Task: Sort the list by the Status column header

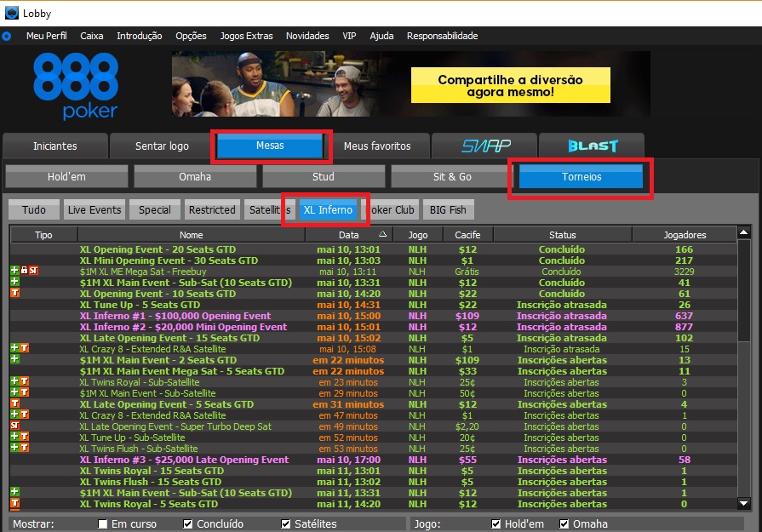Action: [562, 235]
